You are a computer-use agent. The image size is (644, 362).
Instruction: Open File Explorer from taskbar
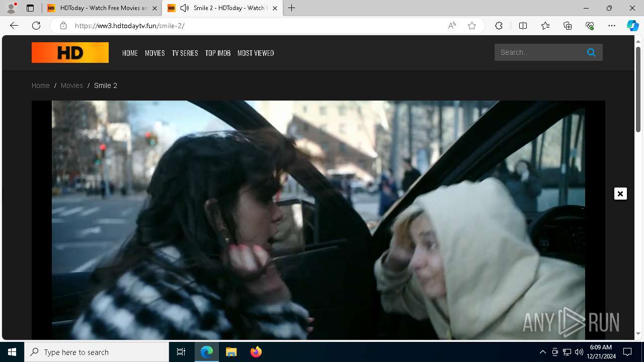231,352
